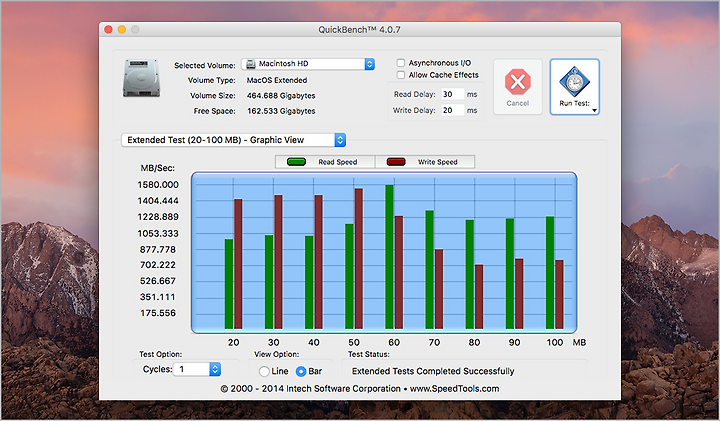Click the 1053.333 axis label
This screenshot has width=720, height=421.
[158, 233]
